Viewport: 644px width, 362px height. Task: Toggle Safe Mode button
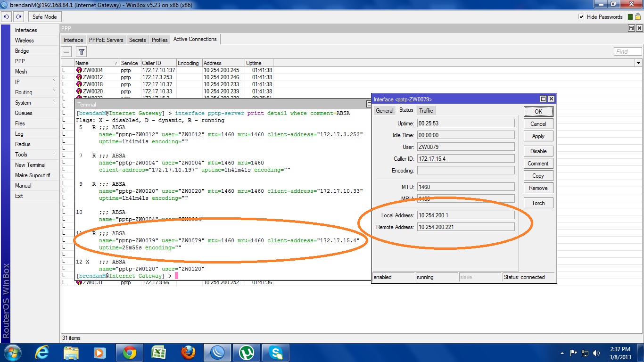point(44,16)
